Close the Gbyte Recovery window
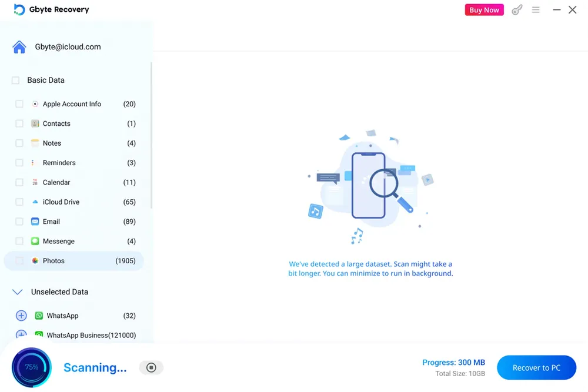 coord(572,10)
